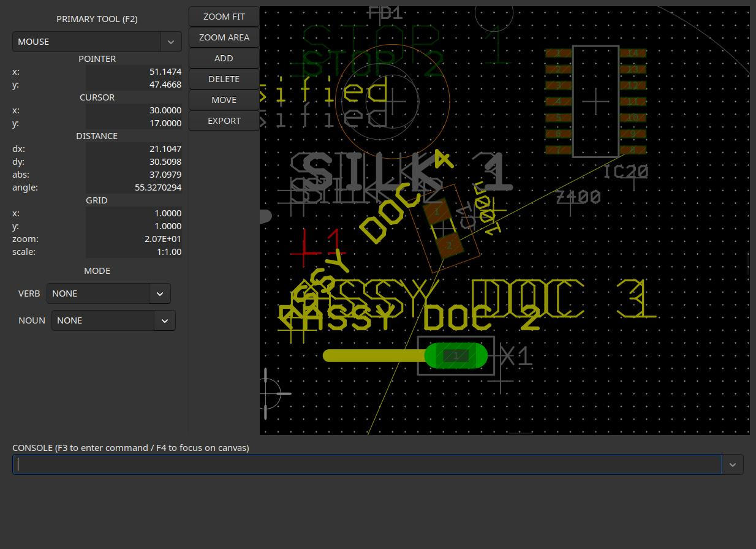Click the CURSOR y value 17.0000
Viewport: 756px width, 549px height.
[134, 123]
